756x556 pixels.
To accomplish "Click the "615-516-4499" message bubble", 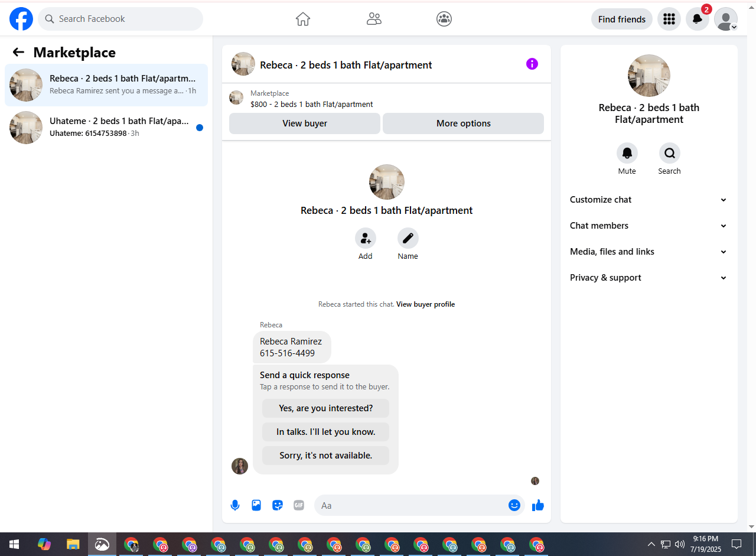I will [292, 347].
